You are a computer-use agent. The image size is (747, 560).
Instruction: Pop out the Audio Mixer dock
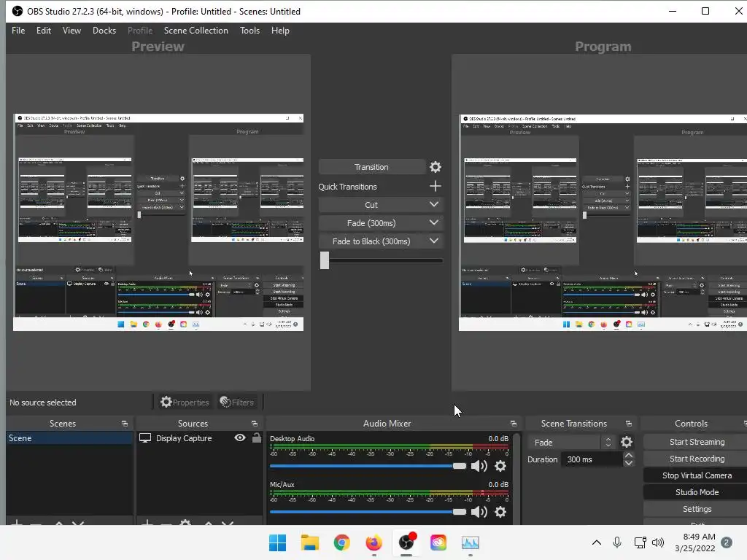513,424
